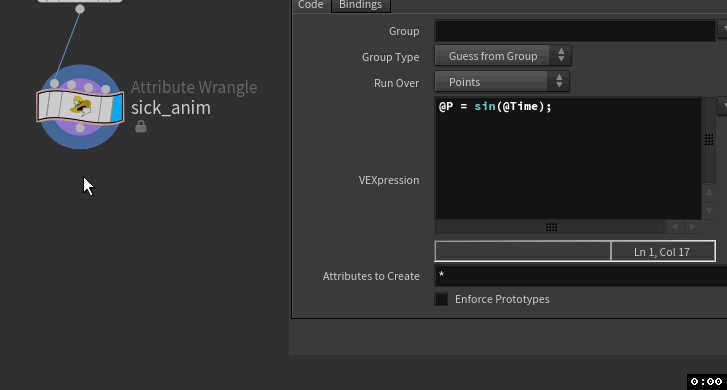727x390 pixels.
Task: Click inside the VEXpression code editor
Action: pos(568,158)
